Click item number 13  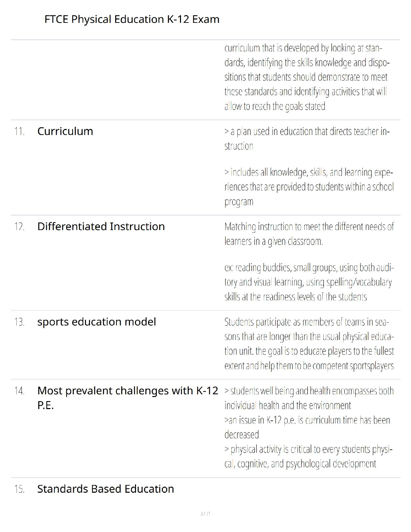coord(19,322)
